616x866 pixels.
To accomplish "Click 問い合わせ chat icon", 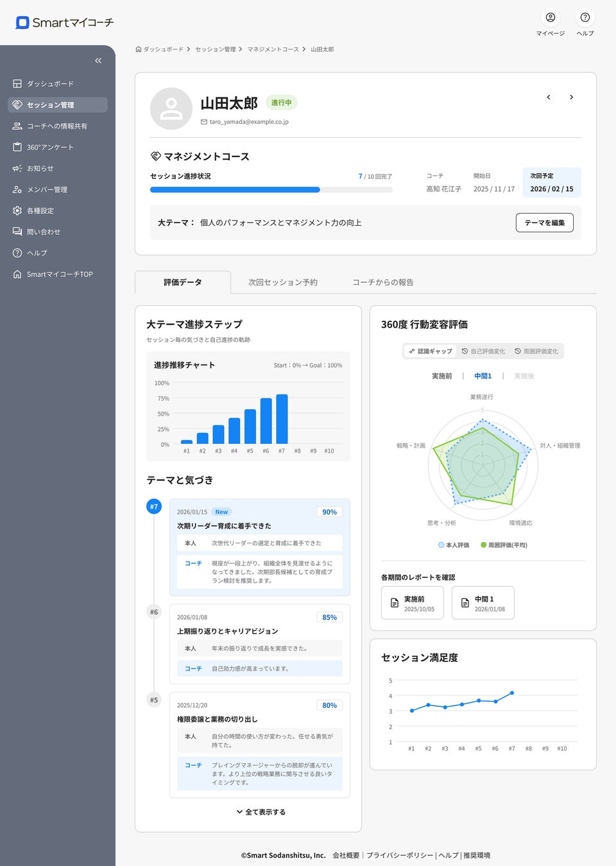I will click(x=17, y=232).
